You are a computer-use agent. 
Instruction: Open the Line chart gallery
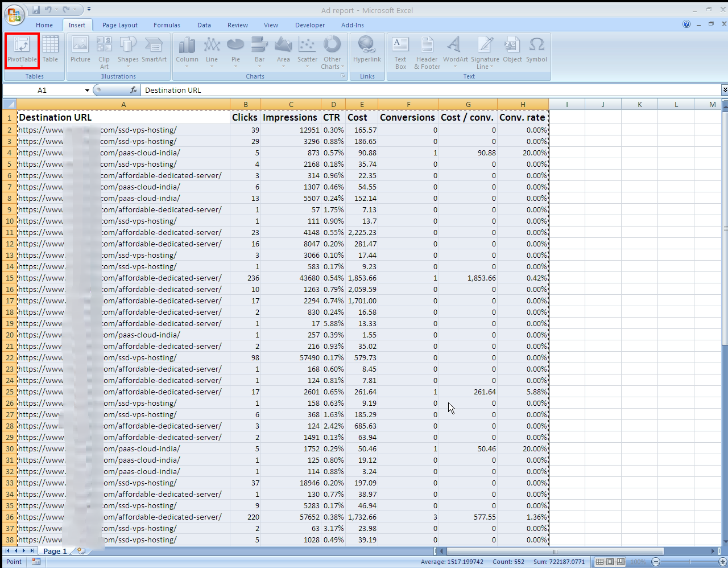pos(212,51)
